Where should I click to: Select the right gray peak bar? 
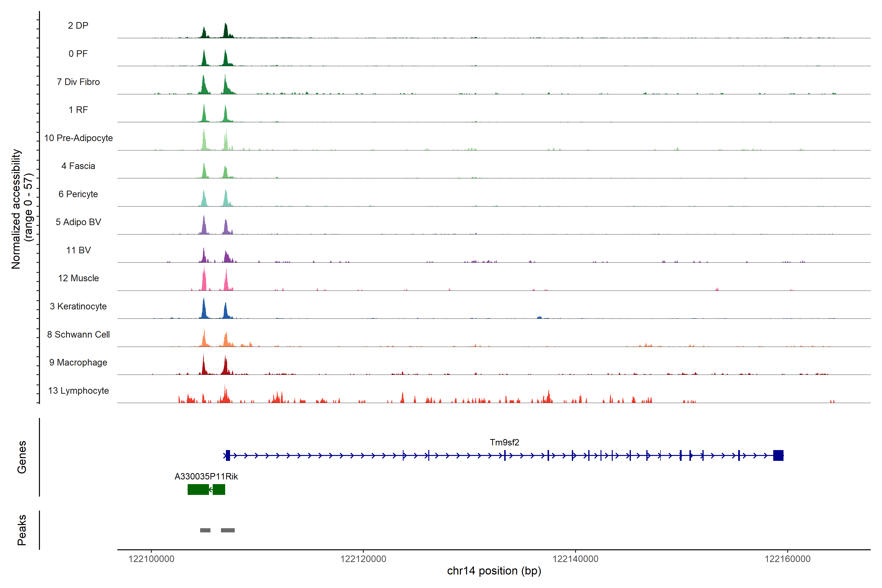pyautogui.click(x=228, y=530)
